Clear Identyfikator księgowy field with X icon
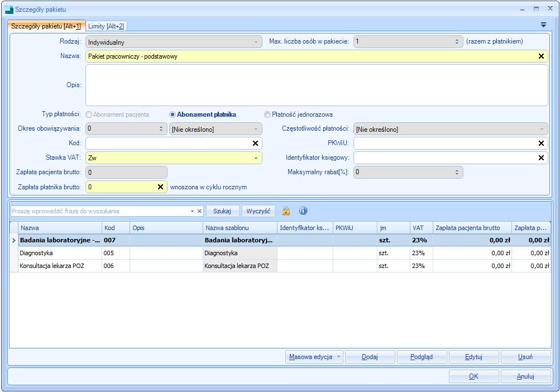 541,158
